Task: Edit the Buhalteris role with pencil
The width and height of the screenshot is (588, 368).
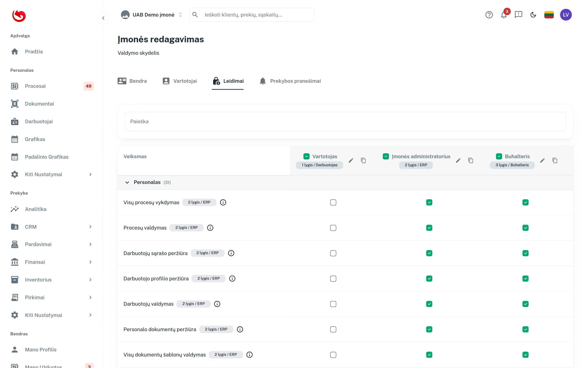Action: click(542, 160)
